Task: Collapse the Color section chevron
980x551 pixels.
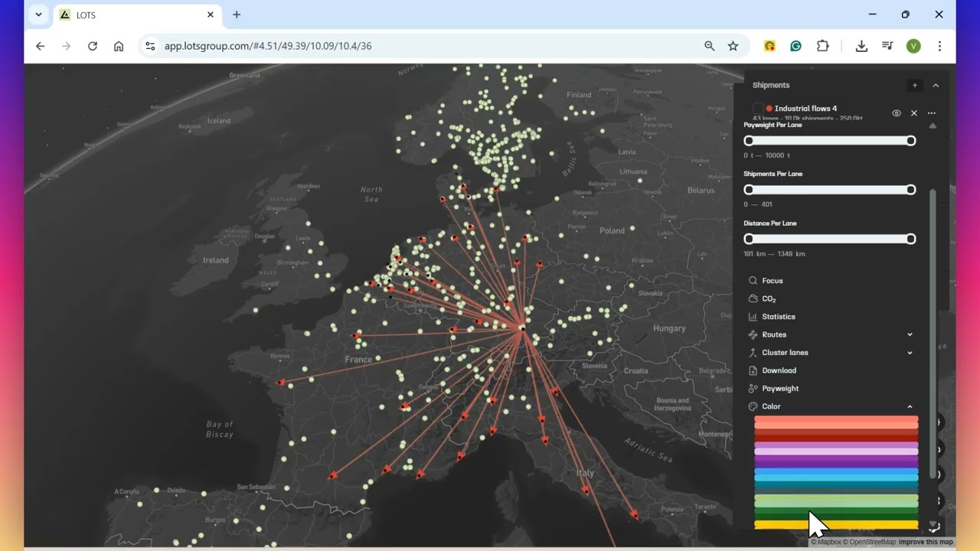Action: 910,406
